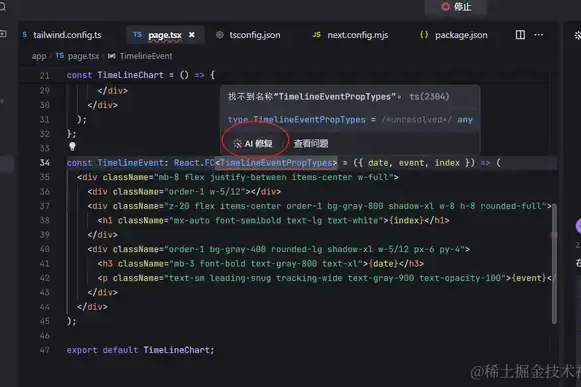Switch to the page.tsx tab
The image size is (581, 387).
(165, 35)
